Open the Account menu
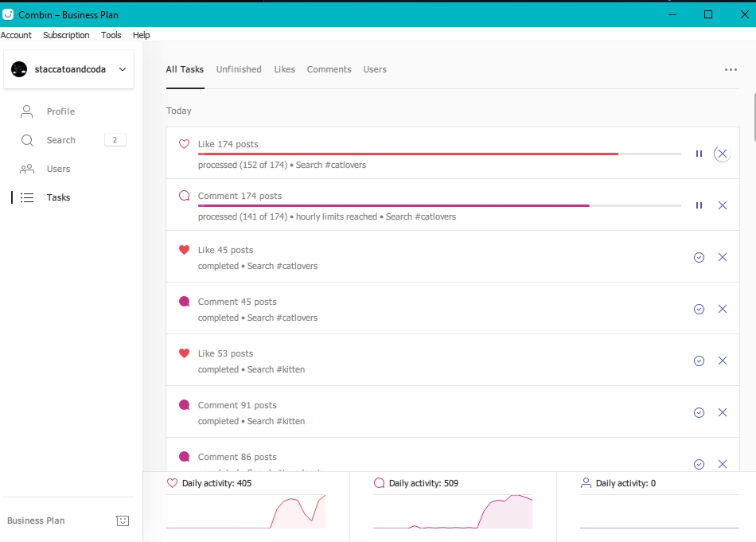The image size is (756, 542). [16, 35]
